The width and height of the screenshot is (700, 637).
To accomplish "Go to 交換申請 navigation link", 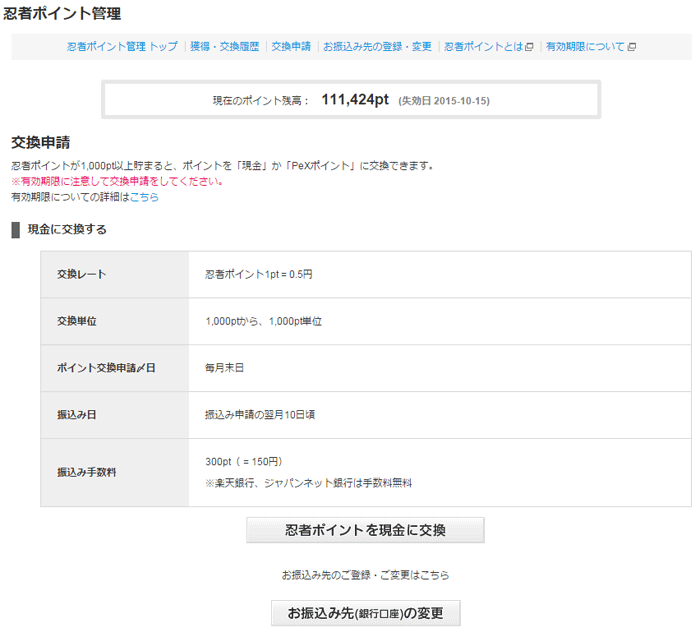I will pos(291,46).
